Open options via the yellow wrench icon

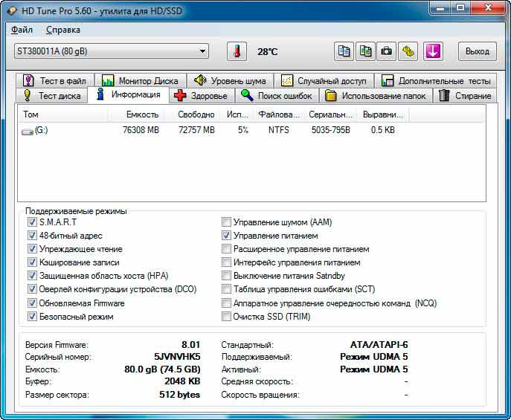[x=408, y=51]
